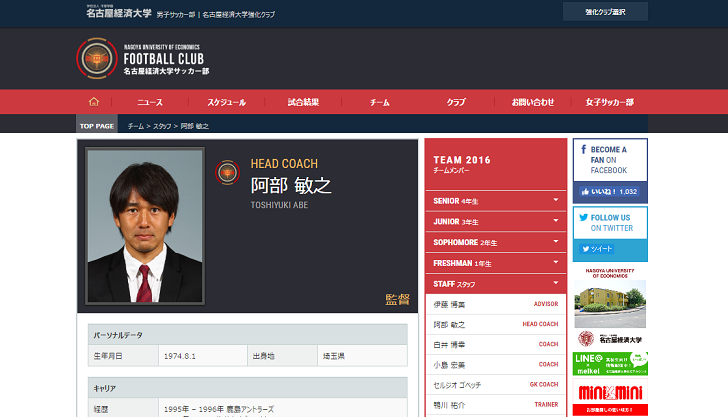728x417 pixels.
Task: Select the 試合結果 navigation tab
Action: coord(303,102)
